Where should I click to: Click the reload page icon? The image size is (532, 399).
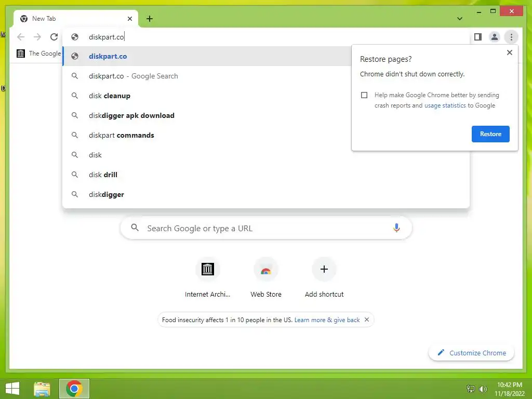[54, 37]
